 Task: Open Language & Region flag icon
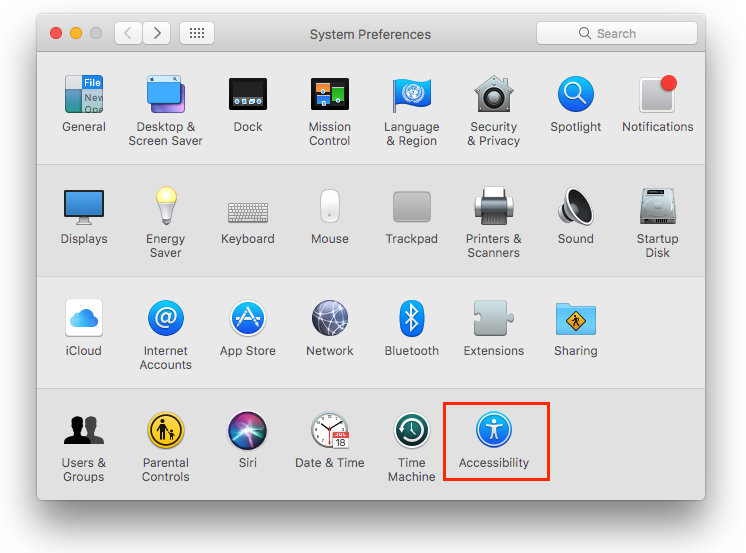tap(412, 95)
